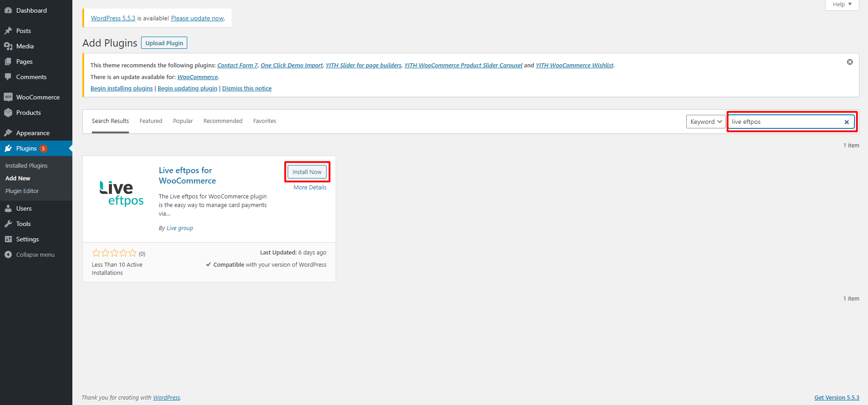This screenshot has width=868, height=405.
Task: Click the WooCommerce update available link
Action: tap(198, 77)
